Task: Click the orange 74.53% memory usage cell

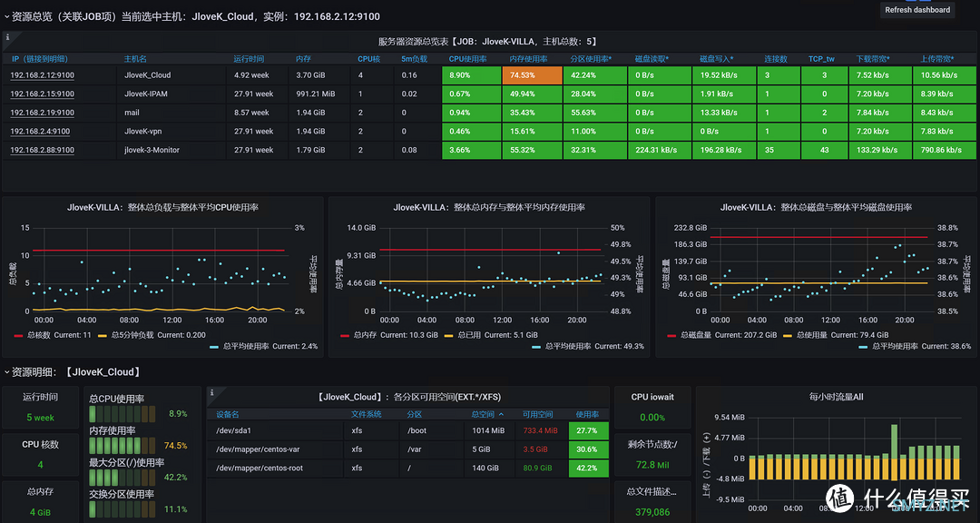Action: (x=532, y=75)
